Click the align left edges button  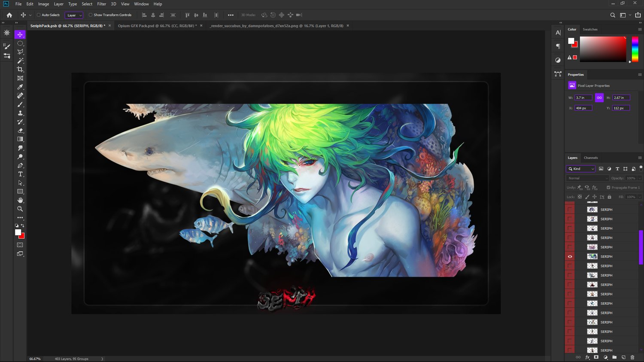tap(144, 15)
